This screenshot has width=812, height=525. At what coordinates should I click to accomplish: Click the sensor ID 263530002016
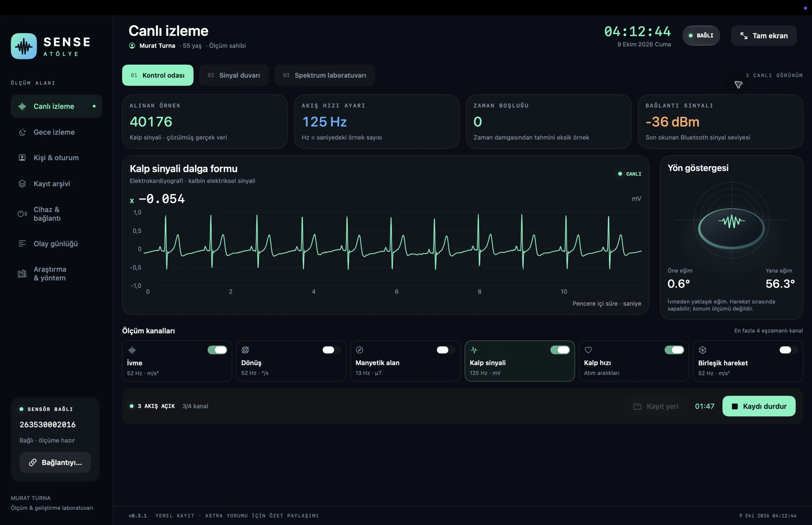(x=48, y=425)
